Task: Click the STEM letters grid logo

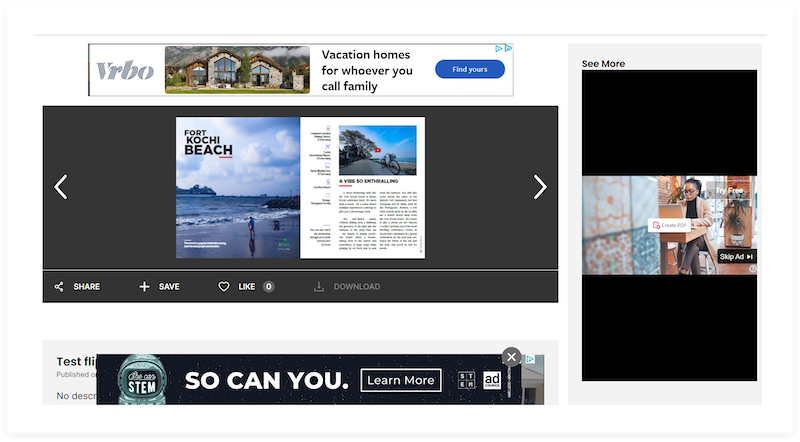Action: click(466, 380)
